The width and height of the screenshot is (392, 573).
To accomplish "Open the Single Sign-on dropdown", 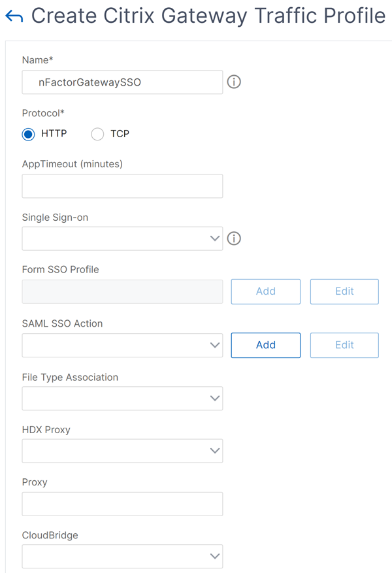I will pos(122,238).
